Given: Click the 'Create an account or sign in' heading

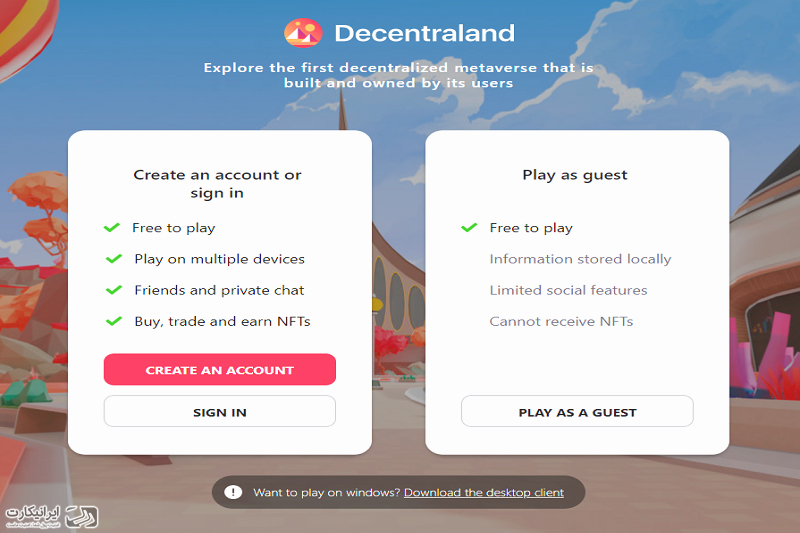Looking at the screenshot, I should click(x=217, y=184).
